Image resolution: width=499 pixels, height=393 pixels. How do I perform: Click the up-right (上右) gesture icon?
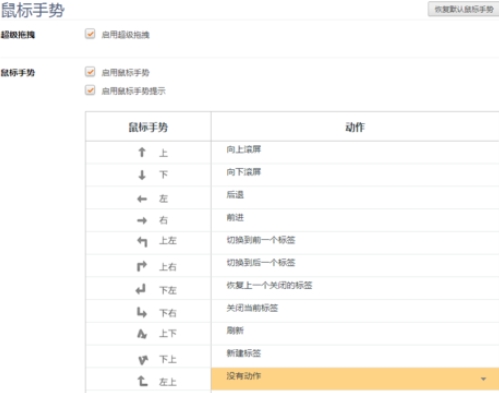click(142, 266)
